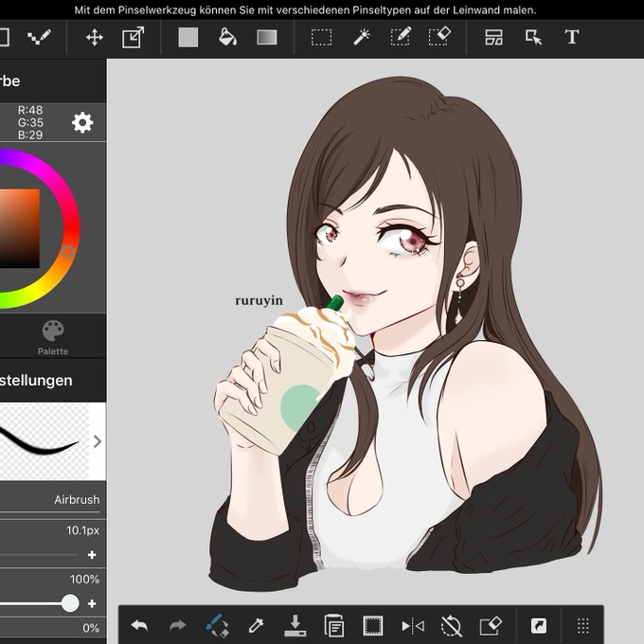Select the Move tool
The width and height of the screenshot is (644, 644).
[x=95, y=37]
